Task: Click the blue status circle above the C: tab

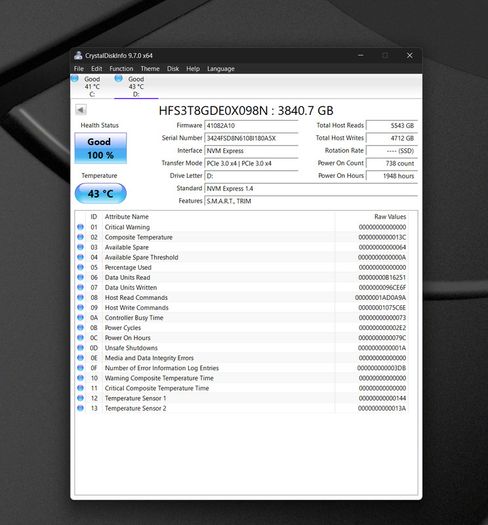Action: click(x=75, y=78)
